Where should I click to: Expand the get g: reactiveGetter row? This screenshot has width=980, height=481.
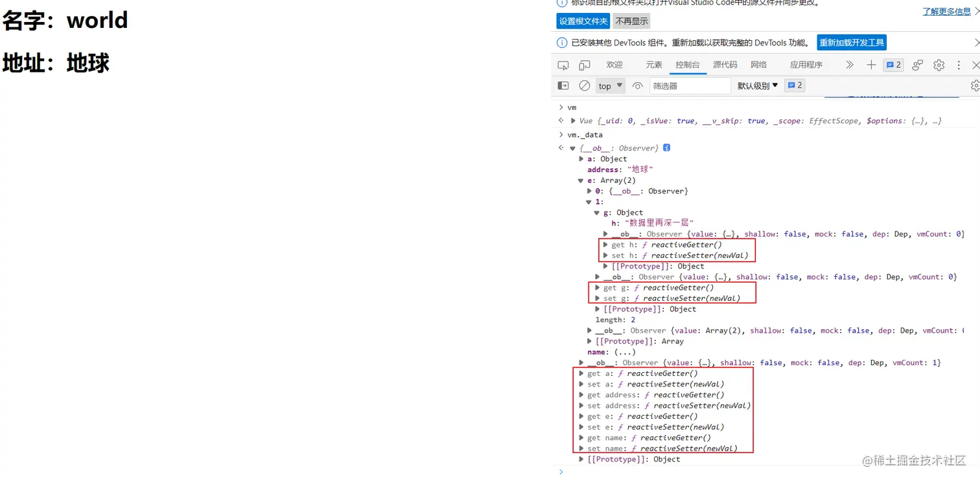[x=598, y=288]
